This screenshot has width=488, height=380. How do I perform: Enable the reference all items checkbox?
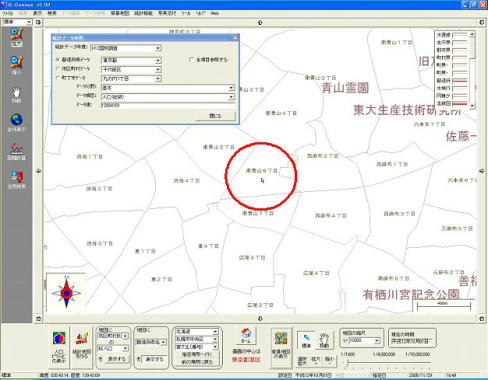(x=191, y=60)
